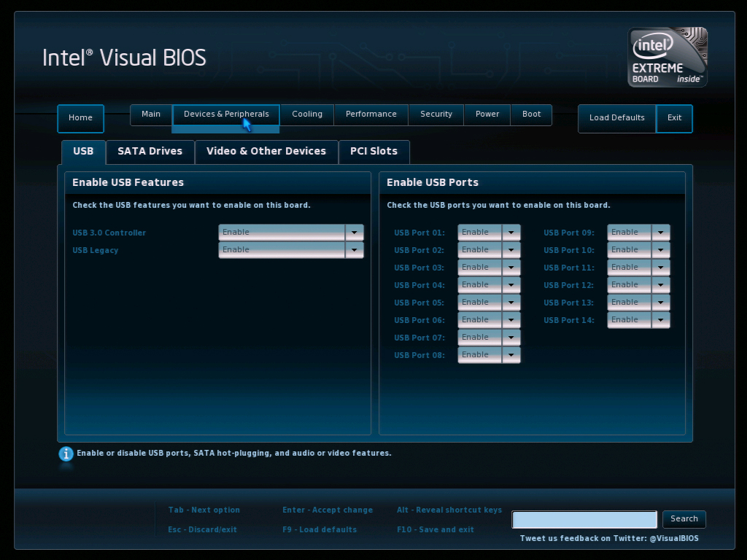Expand the USB Port 08 dropdown
Image resolution: width=747 pixels, height=560 pixels.
pyautogui.click(x=511, y=354)
